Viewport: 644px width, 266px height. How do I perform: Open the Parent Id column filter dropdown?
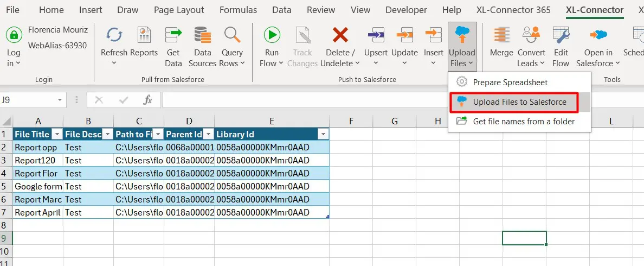tap(208, 135)
